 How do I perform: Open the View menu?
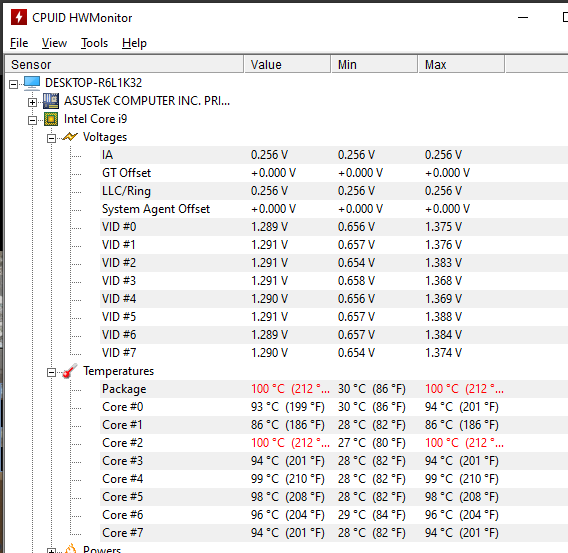[54, 43]
